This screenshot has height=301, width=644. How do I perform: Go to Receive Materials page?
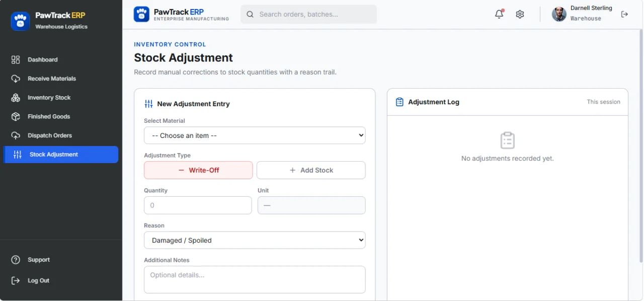(61, 79)
